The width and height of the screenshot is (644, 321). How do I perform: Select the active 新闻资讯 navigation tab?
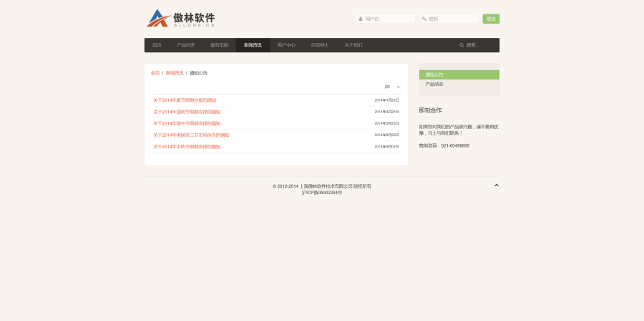253,45
